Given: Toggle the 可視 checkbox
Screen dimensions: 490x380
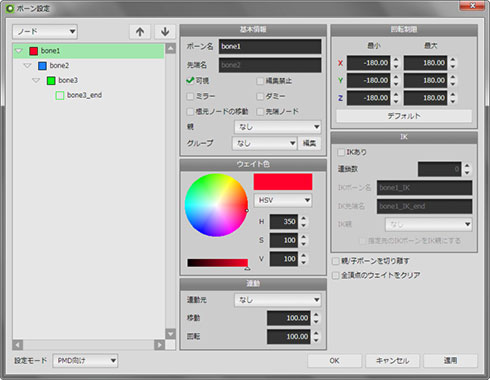Looking at the screenshot, I should (x=190, y=81).
